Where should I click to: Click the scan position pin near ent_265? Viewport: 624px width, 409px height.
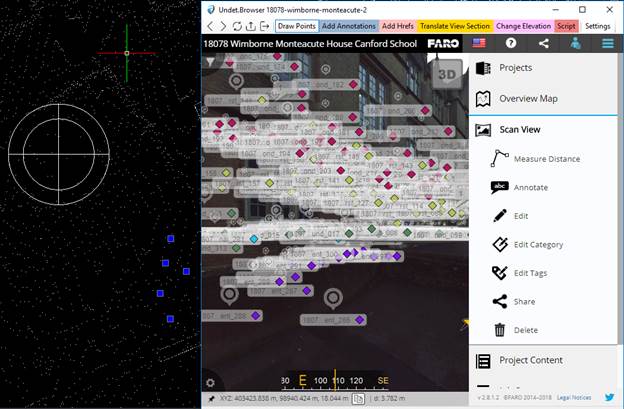(x=333, y=298)
